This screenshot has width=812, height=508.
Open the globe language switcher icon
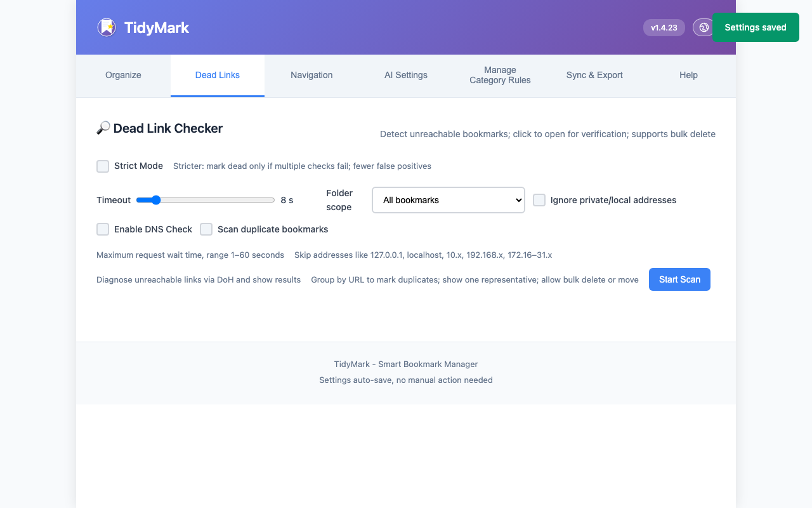pos(703,27)
